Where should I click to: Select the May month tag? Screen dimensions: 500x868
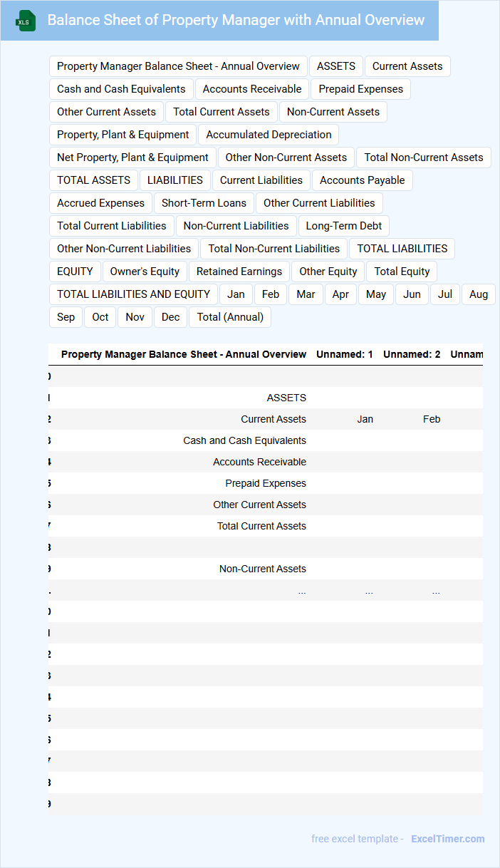pos(376,294)
